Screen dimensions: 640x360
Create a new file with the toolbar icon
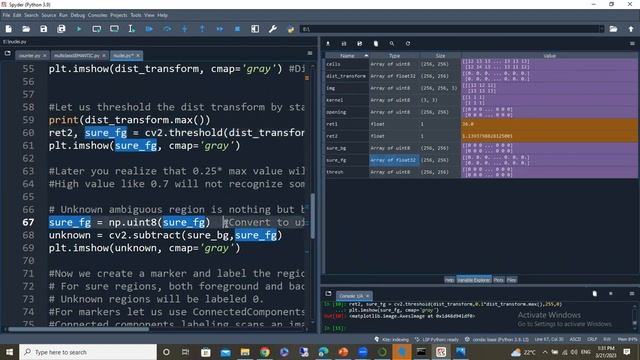[x=9, y=29]
